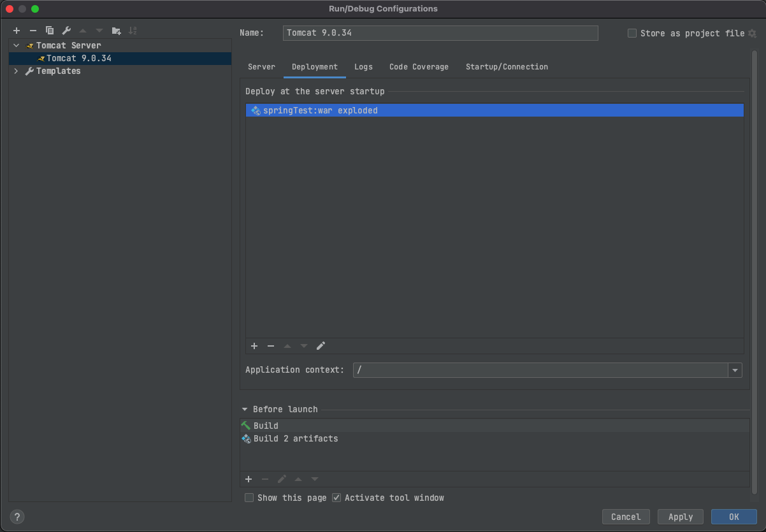Viewport: 766px width, 532px height.
Task: Switch to the Server tab
Action: [261, 67]
